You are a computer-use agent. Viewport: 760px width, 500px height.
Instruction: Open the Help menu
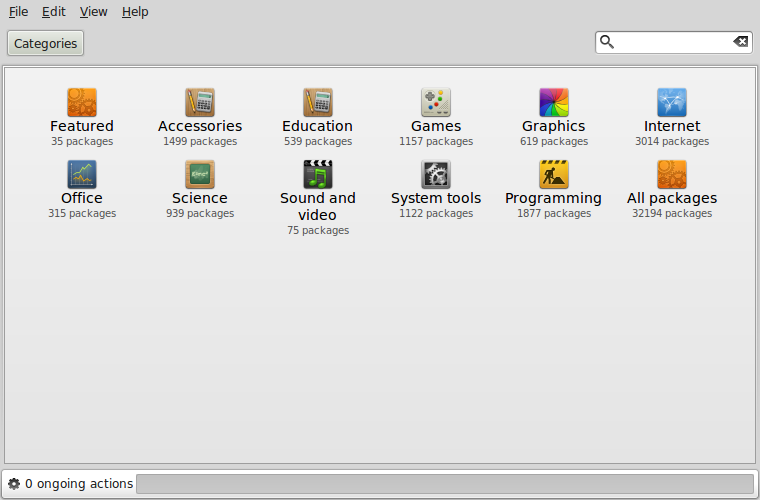point(135,12)
